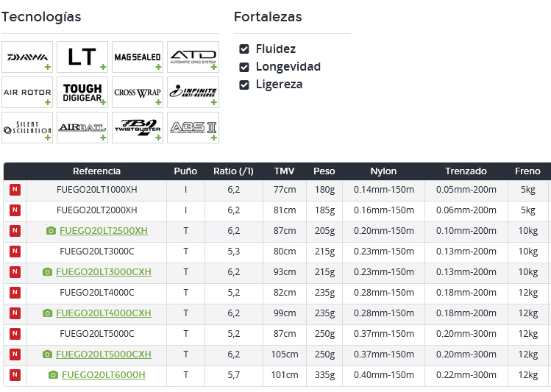This screenshot has width=551, height=392.
Task: Click the 0.40mm-150m nylon value
Action: [x=384, y=375]
